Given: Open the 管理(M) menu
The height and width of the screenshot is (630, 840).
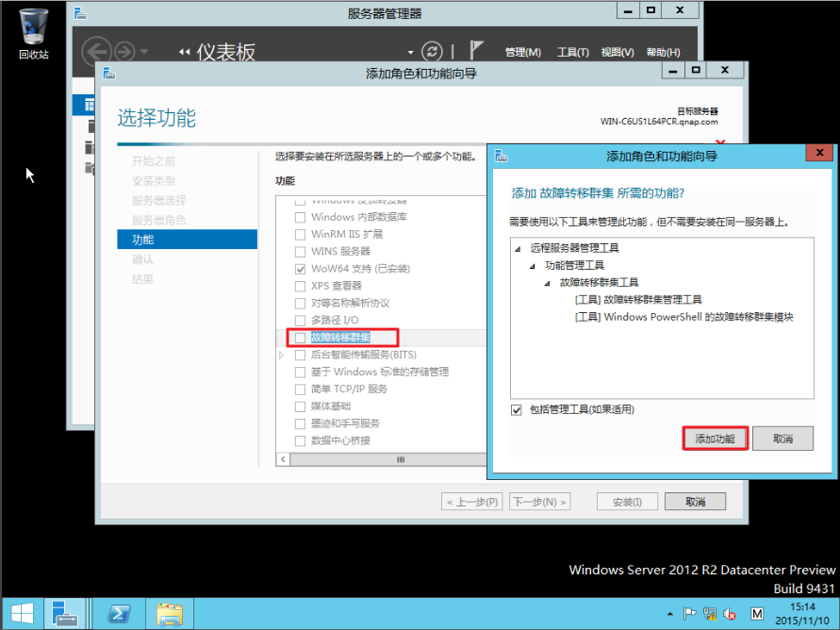Looking at the screenshot, I should [x=523, y=53].
